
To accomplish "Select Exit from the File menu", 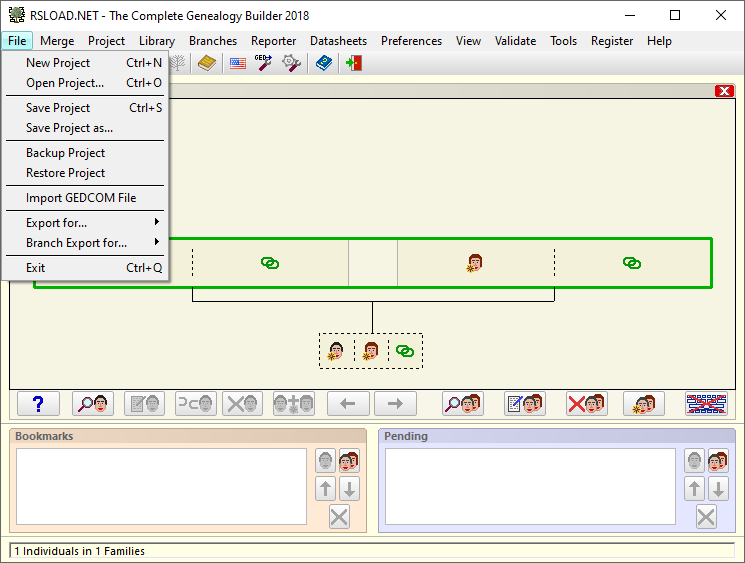I will click(x=85, y=268).
